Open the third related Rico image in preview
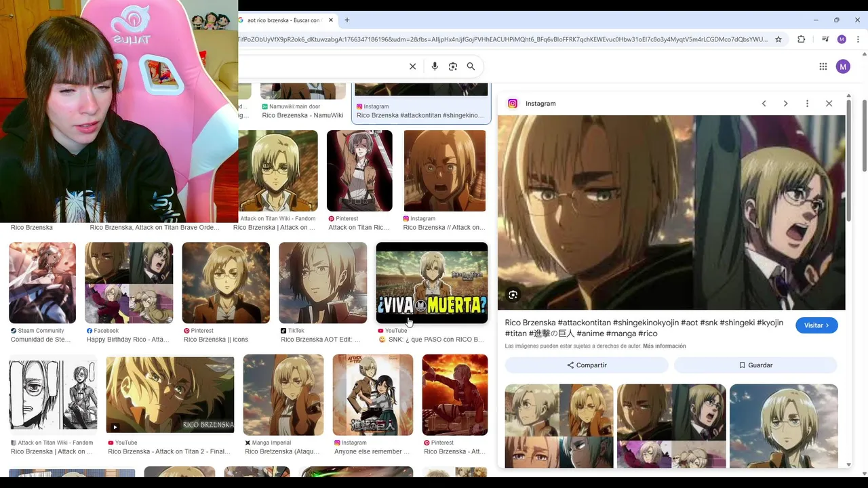Viewport: 868px width, 488px height. pyautogui.click(x=784, y=426)
